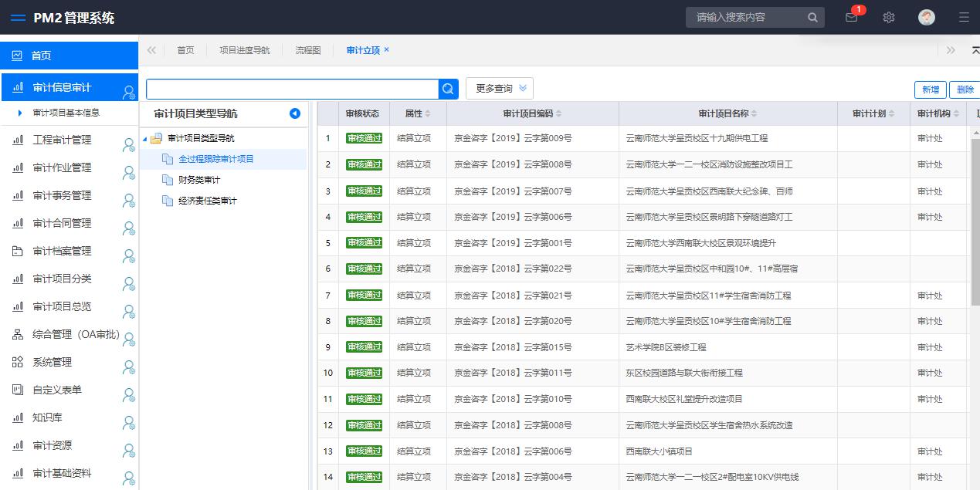Expand the 更多查询 dropdown
Image resolution: width=980 pixels, height=490 pixels.
tap(499, 89)
